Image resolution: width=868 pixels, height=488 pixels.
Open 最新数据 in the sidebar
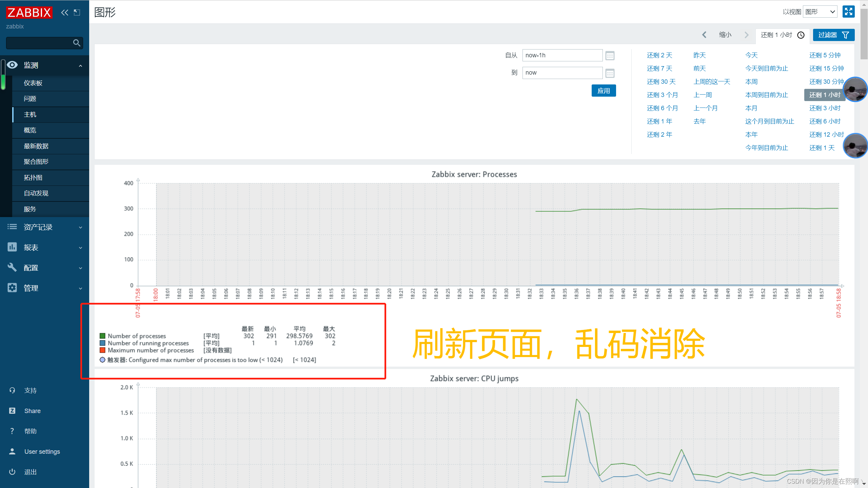(x=51, y=146)
